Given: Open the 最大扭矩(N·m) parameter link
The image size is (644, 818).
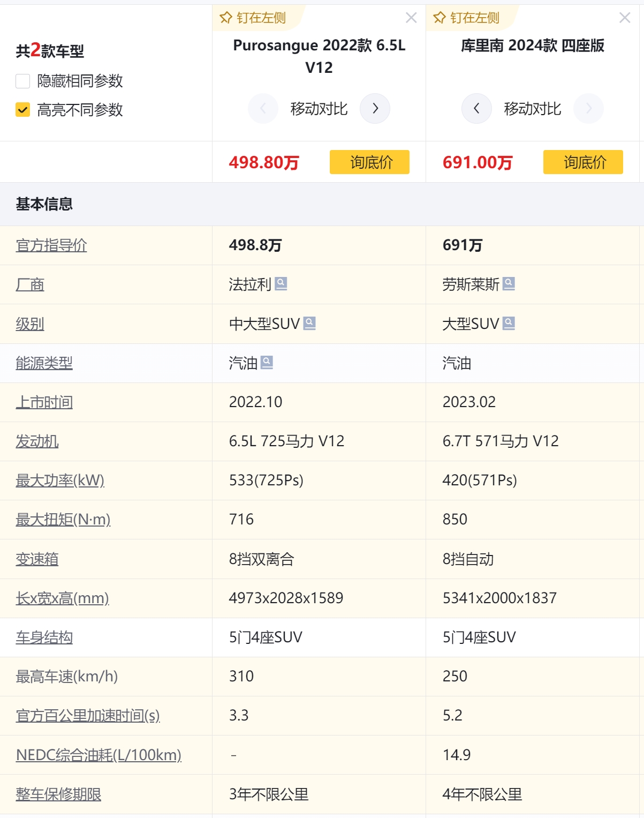Looking at the screenshot, I should click(x=63, y=519).
